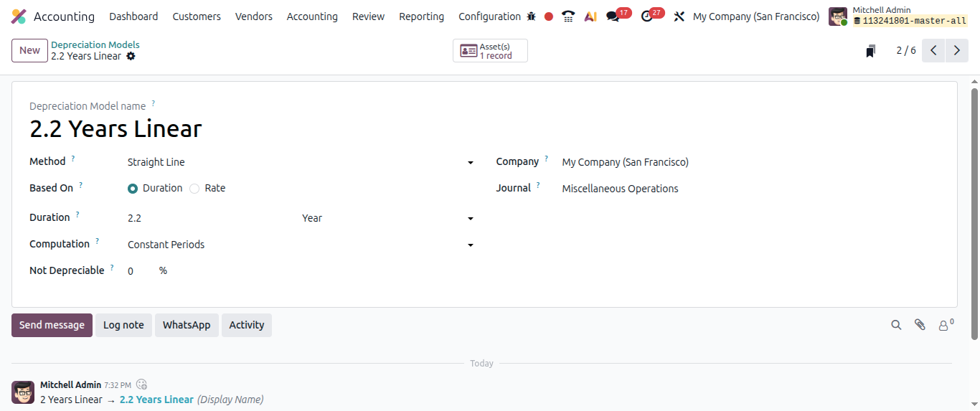Screen dimensions: 980x411
Task: Open Mitchell Admin user avatar menu
Action: click(x=838, y=16)
